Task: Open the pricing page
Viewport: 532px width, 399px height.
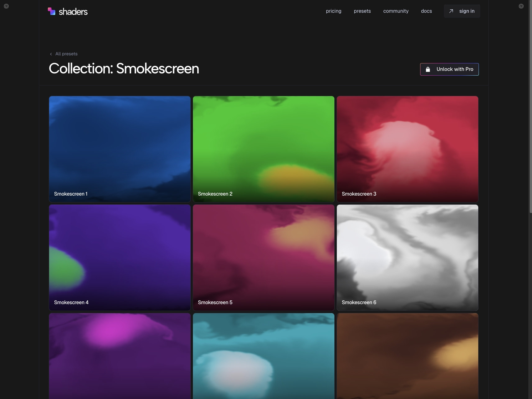Action: [x=333, y=11]
